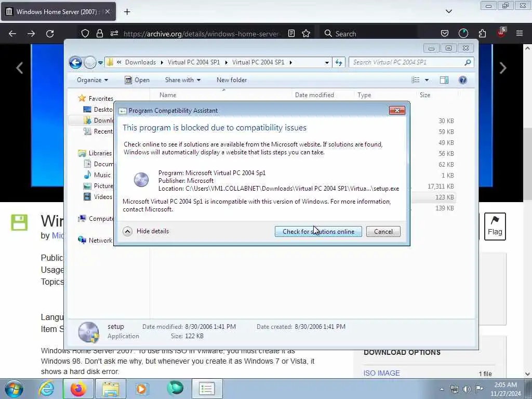The width and height of the screenshot is (532, 399).
Task: Show next image in archive.org carousel
Action: pos(503,68)
